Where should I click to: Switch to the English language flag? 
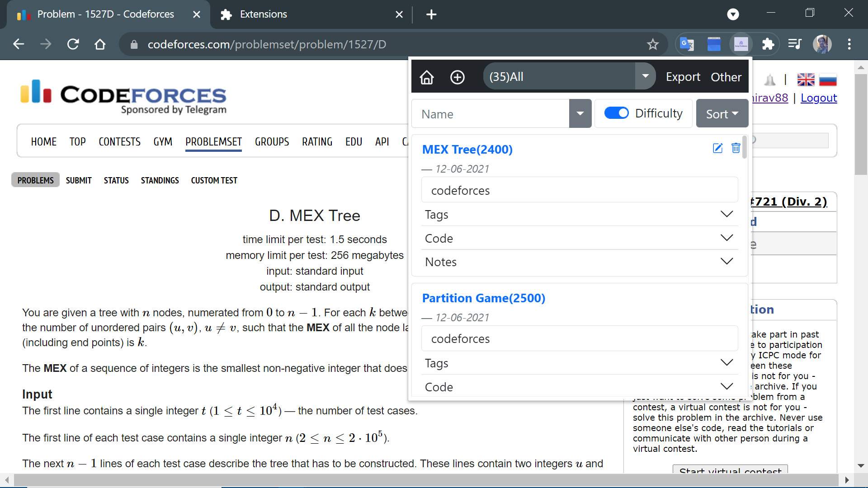point(805,80)
